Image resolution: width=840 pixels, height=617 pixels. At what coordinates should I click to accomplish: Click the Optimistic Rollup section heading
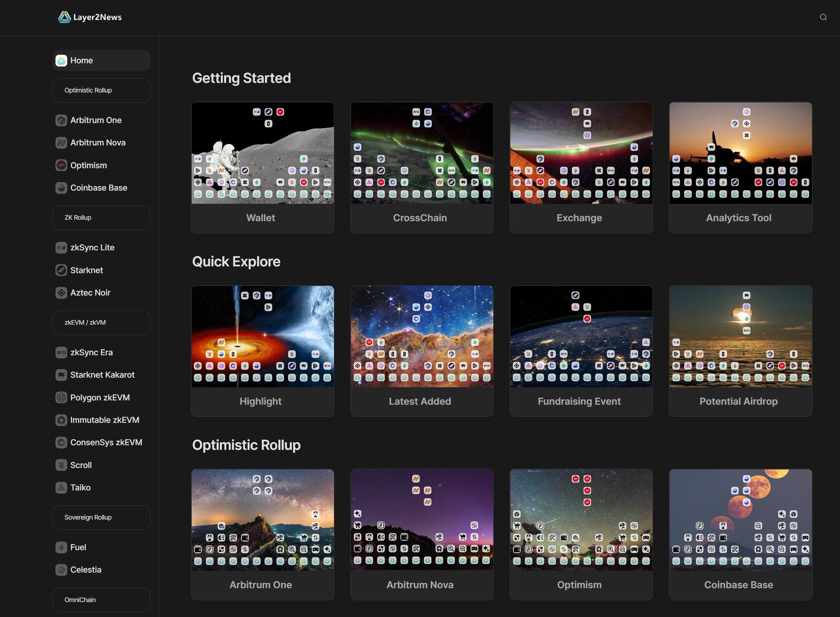(246, 445)
